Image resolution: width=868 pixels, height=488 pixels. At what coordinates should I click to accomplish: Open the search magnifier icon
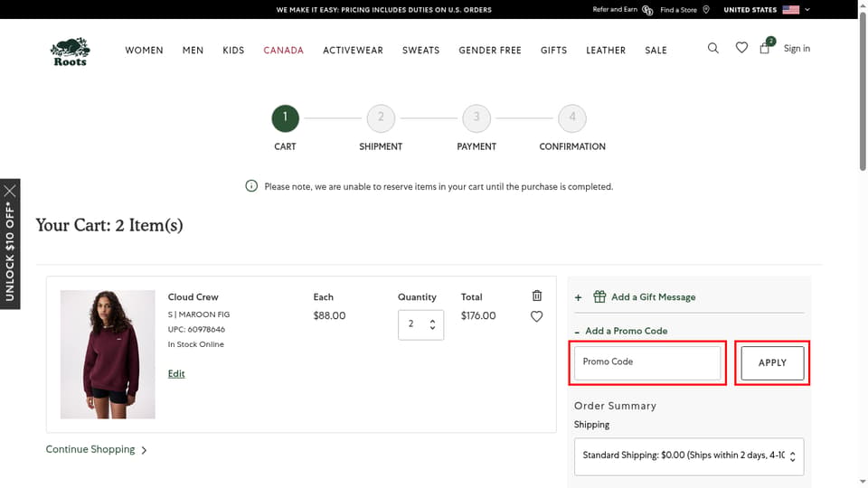click(713, 48)
